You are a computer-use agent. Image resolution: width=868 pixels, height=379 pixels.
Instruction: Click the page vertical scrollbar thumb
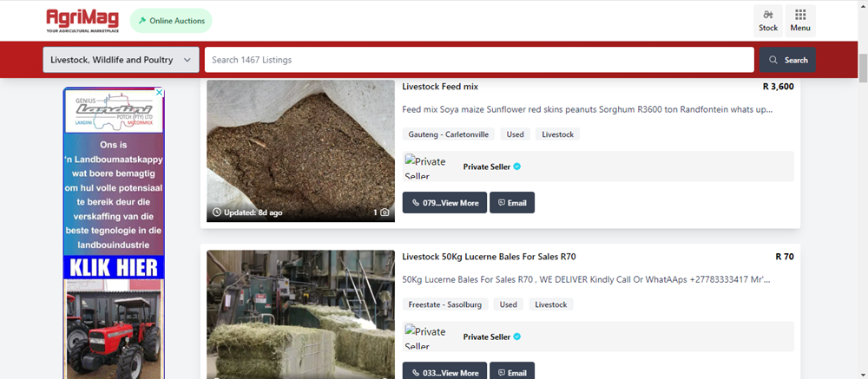[863, 68]
